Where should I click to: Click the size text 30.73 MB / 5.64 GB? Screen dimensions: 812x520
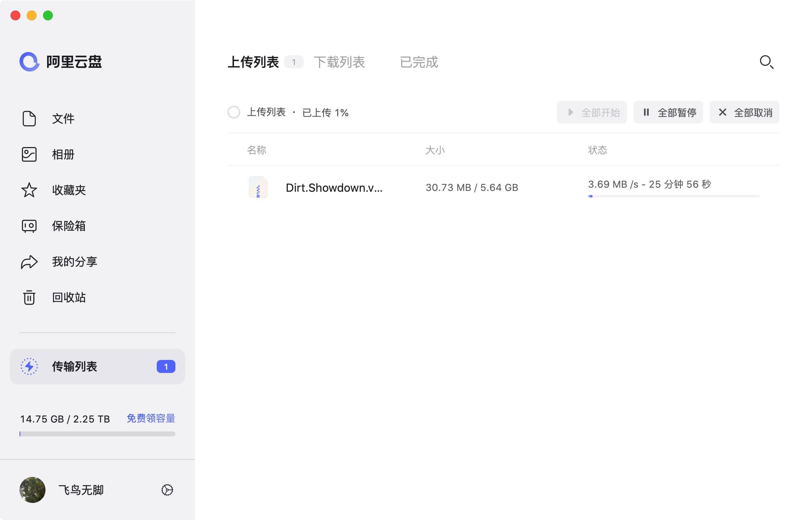[472, 188]
